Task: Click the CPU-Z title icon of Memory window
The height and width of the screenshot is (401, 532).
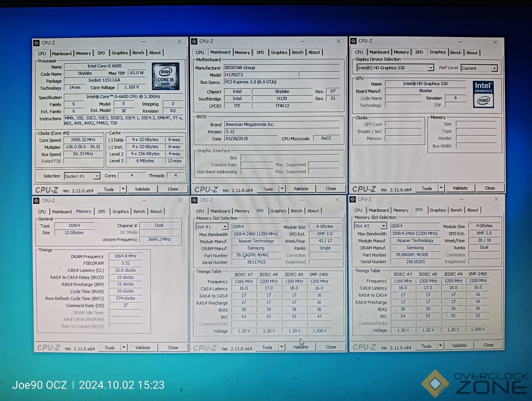Action: (36, 201)
